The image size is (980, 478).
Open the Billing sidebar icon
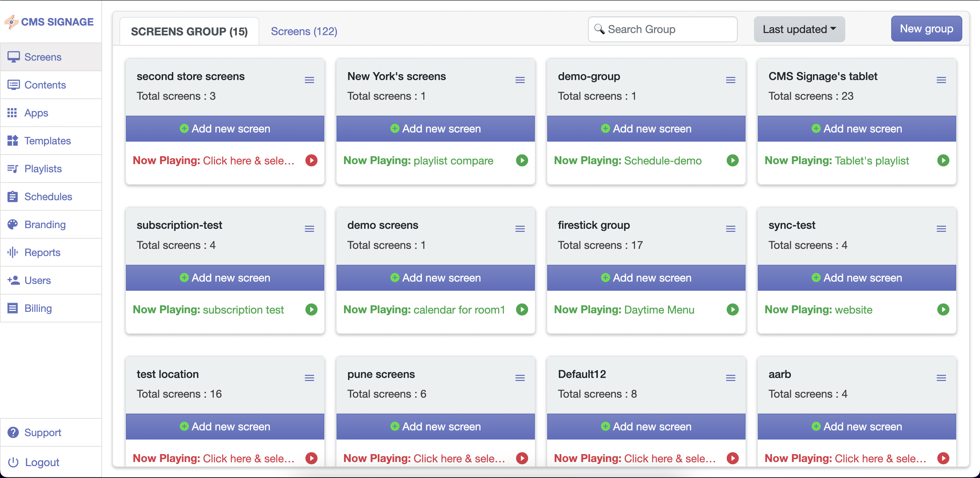pos(13,308)
